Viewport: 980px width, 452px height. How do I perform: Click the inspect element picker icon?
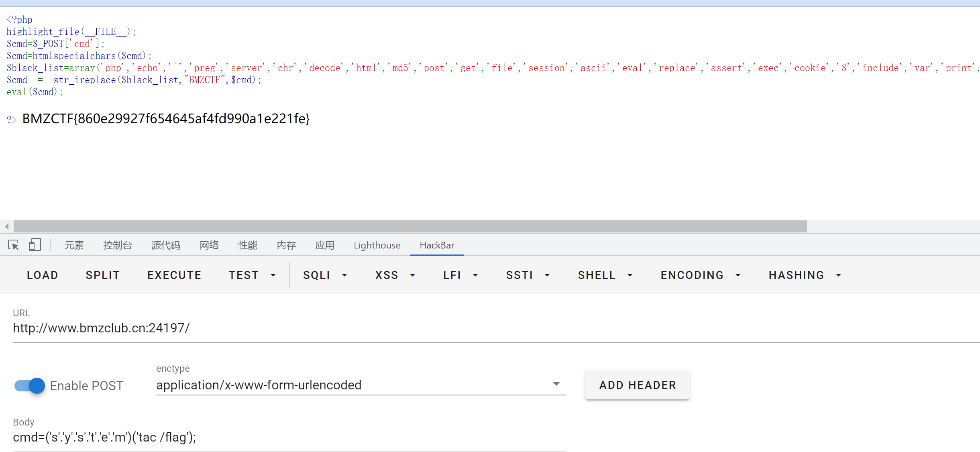coord(13,245)
